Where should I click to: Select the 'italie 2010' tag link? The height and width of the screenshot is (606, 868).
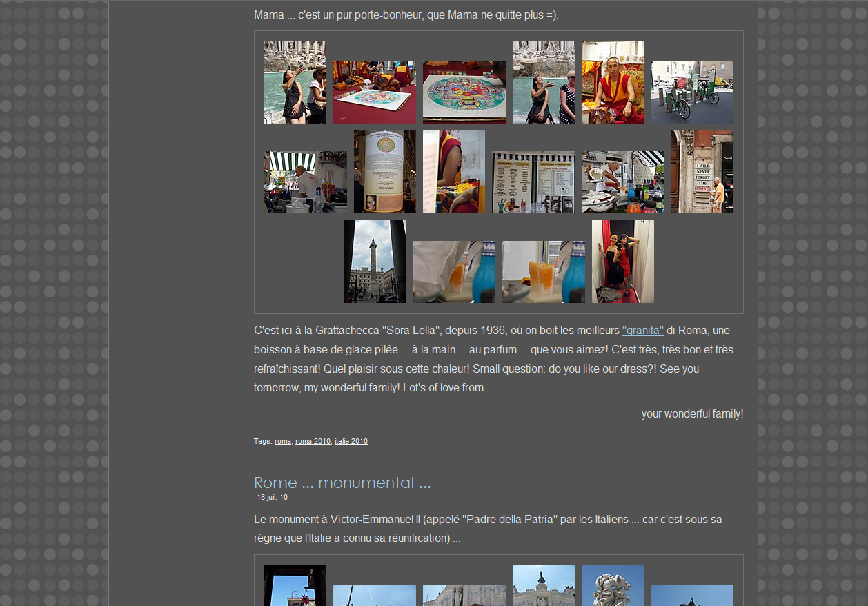point(351,441)
